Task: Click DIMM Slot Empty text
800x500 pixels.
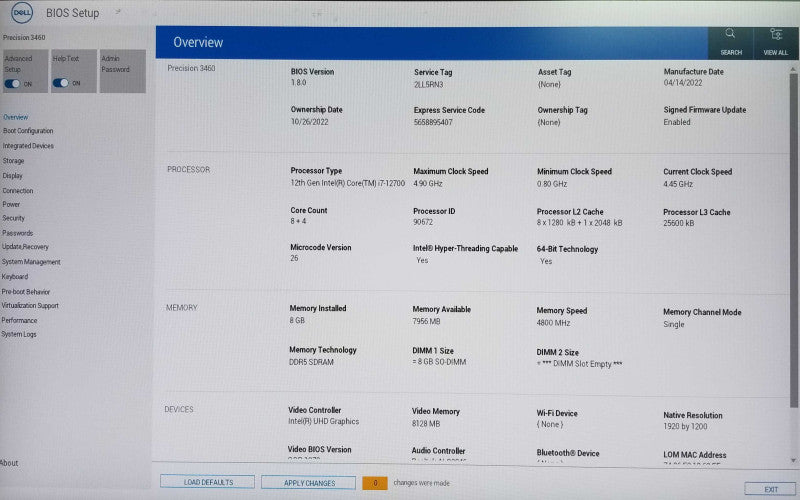Action: coord(579,364)
